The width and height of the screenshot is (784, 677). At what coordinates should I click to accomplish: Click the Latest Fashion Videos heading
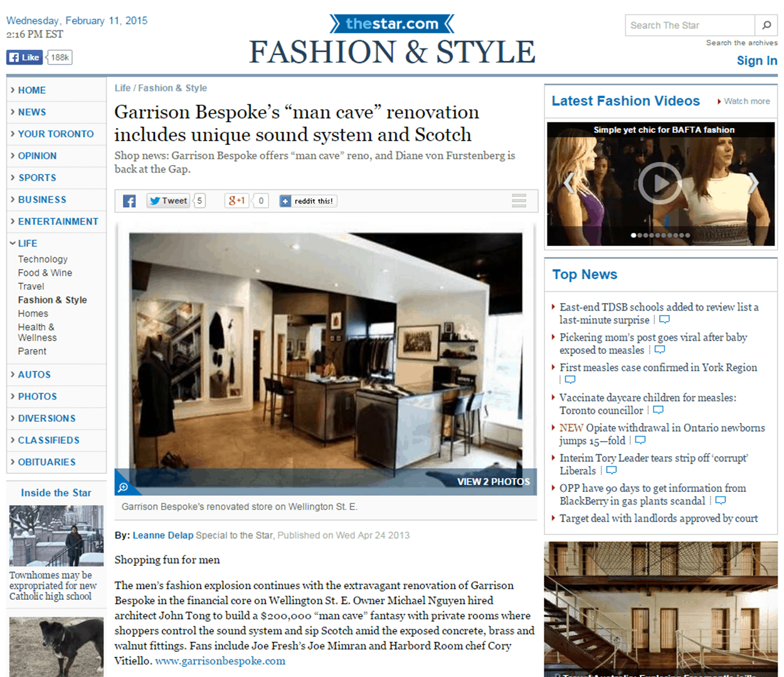[x=625, y=101]
